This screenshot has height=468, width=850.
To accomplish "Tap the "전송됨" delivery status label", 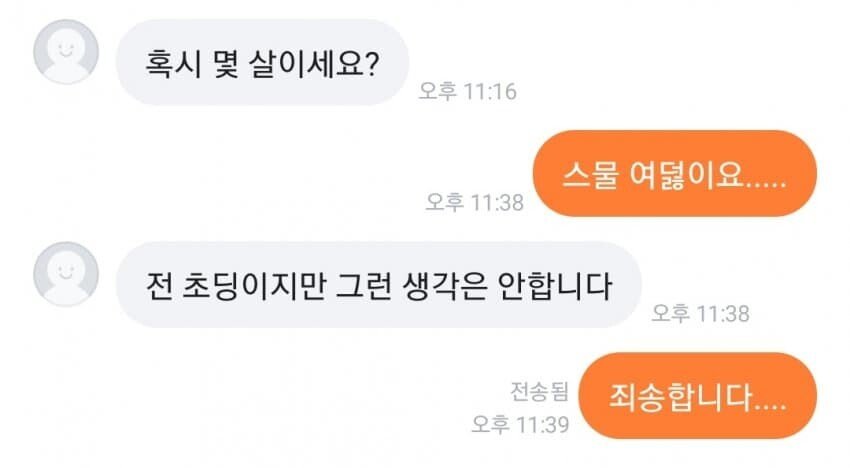I will 539,389.
